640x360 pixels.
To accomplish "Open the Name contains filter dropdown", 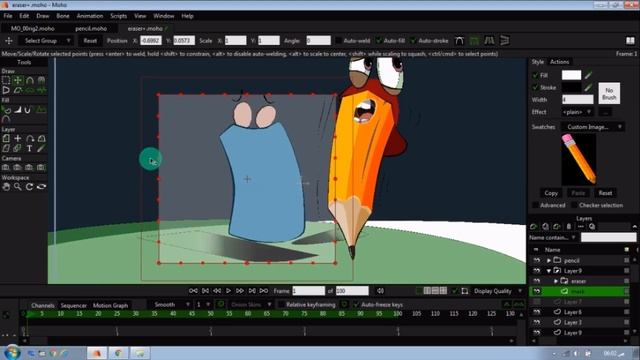I will [x=552, y=238].
